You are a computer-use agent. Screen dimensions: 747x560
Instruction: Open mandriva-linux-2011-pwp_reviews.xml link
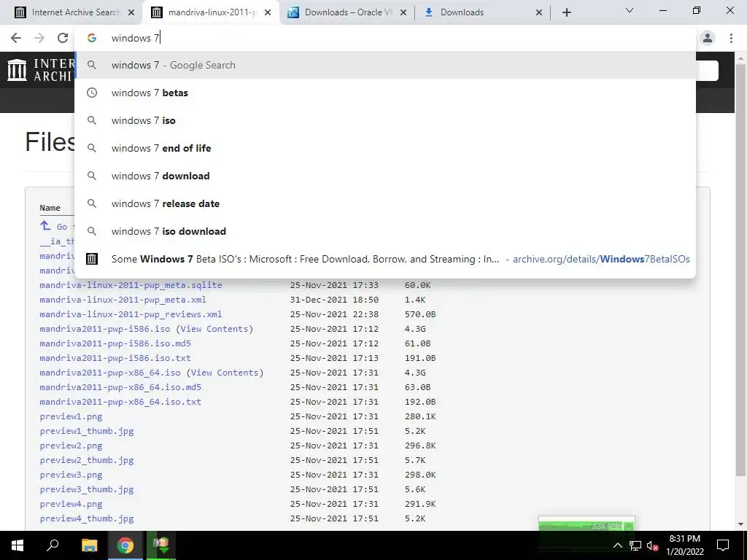click(x=131, y=314)
